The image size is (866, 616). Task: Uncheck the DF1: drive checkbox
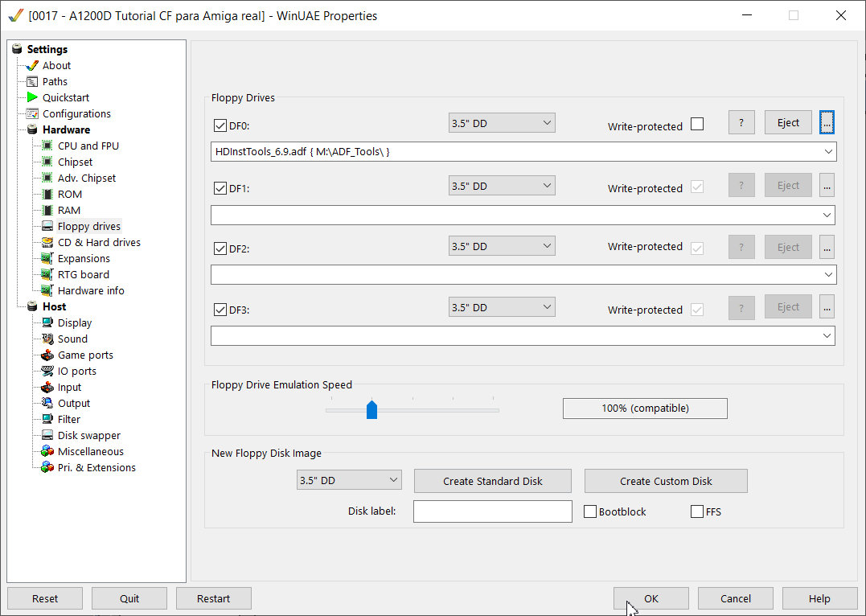220,188
